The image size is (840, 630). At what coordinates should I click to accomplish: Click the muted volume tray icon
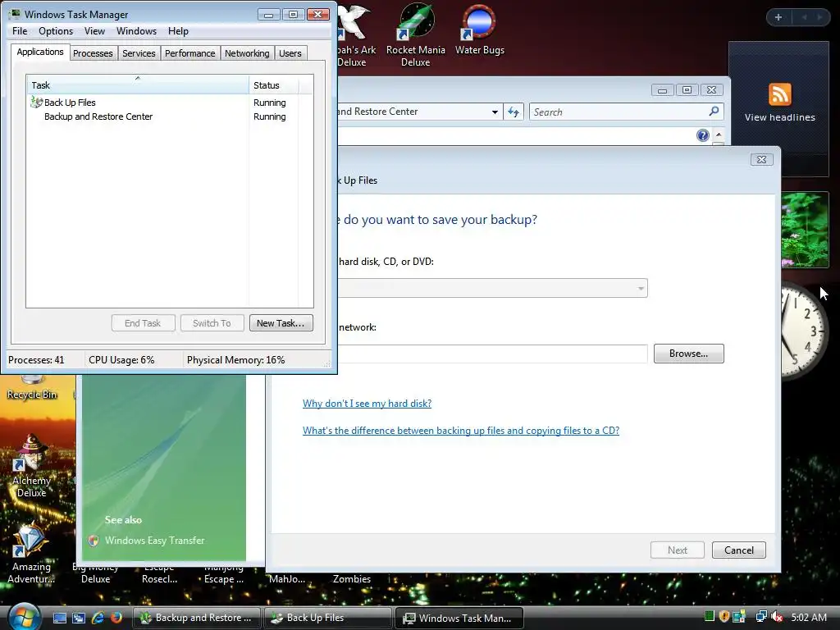(777, 617)
